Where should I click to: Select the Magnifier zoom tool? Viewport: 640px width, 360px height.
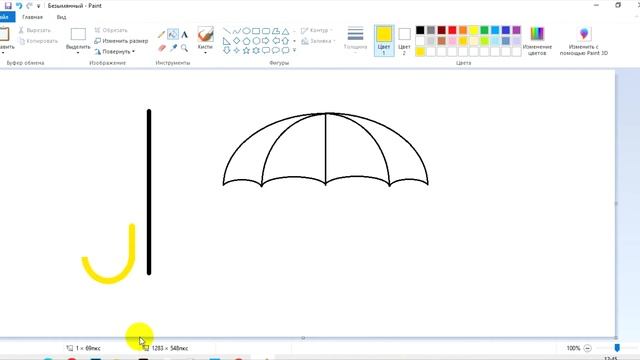coord(184,48)
